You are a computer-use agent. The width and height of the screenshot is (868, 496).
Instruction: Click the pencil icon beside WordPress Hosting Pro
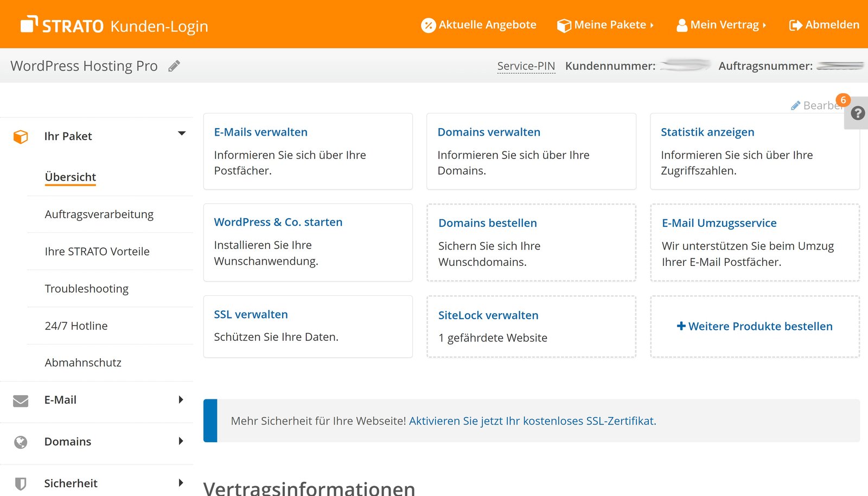click(174, 66)
